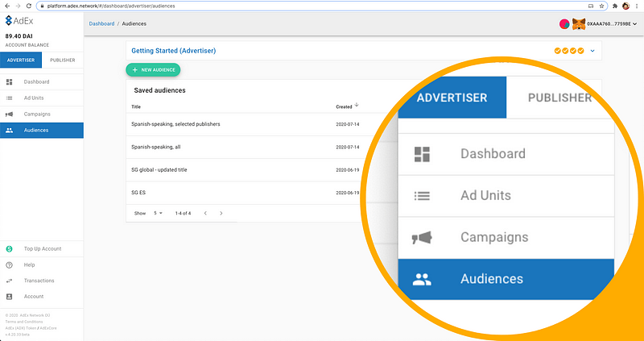Open Dashboard grid icon in left navigation menu
644x341 pixels.
pos(10,82)
